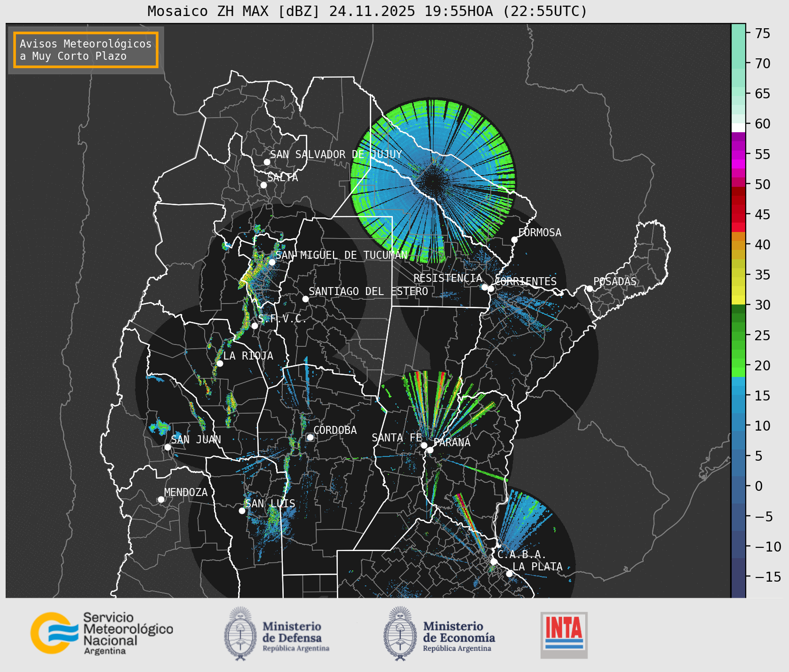This screenshot has height=672, width=789.
Task: Click the FORMOSA city label
Action: coord(540,232)
